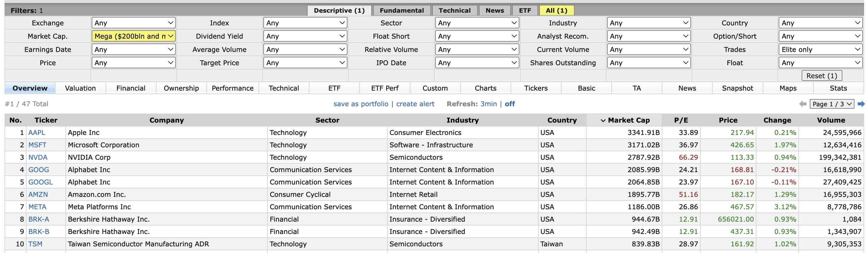Go to previous page arrow icon
Screen dimensions: 868x253
803,104
